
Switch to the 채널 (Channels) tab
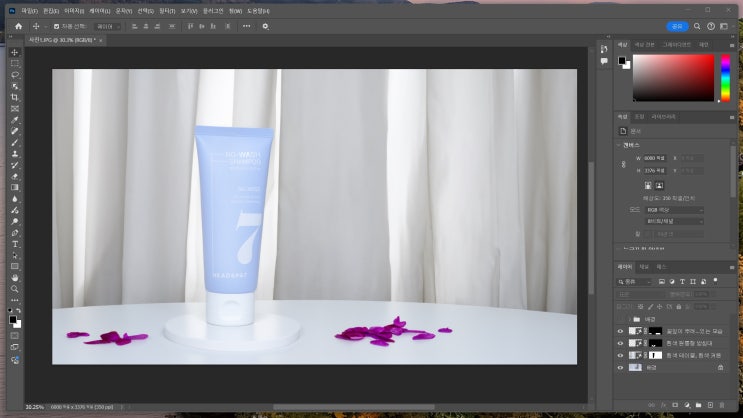tap(644, 267)
